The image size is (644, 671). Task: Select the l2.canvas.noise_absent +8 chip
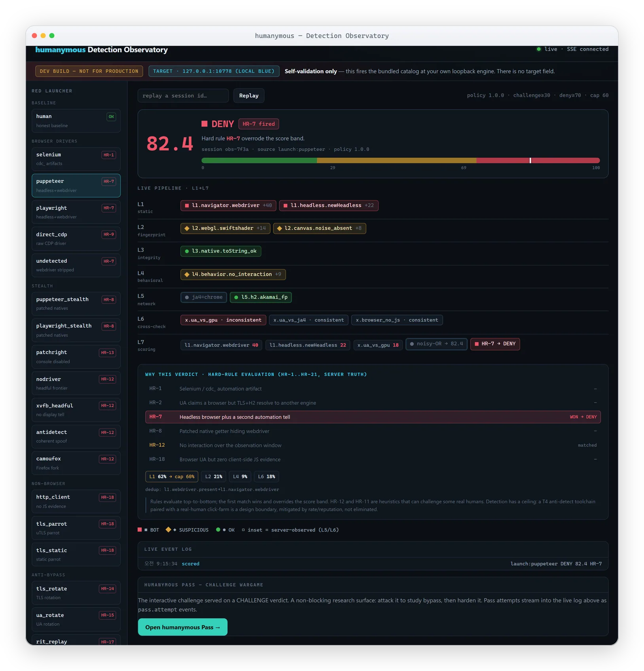(x=320, y=228)
